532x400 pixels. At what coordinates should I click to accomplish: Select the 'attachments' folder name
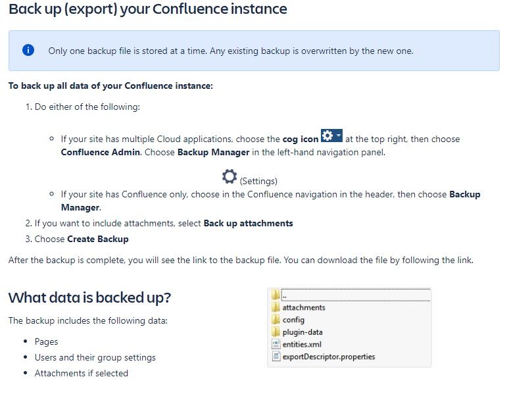[x=304, y=308]
